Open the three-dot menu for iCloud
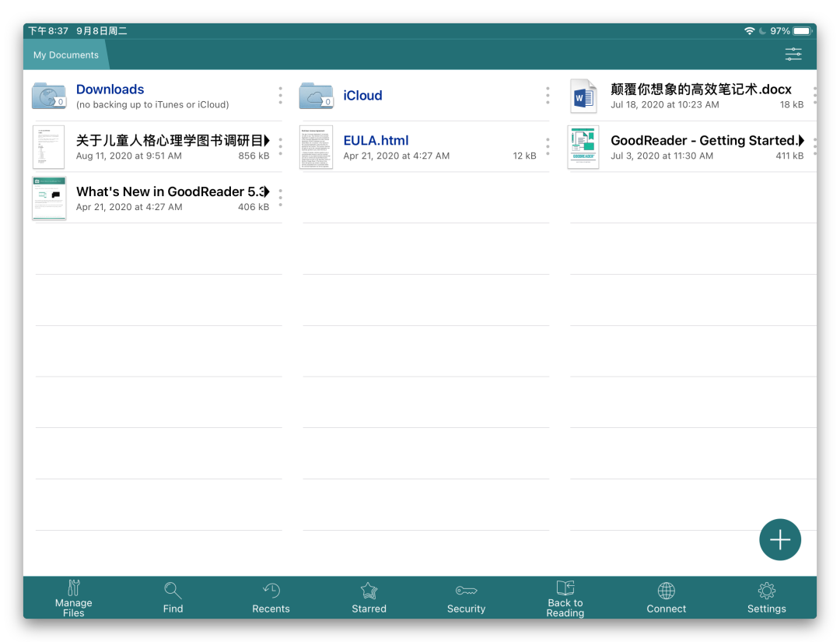Viewport: 840px width, 642px height. coord(548,96)
